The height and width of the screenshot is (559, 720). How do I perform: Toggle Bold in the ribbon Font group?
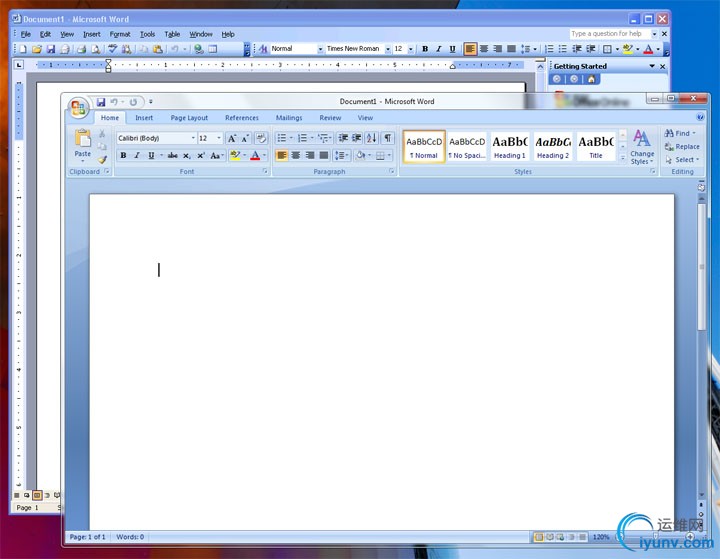coord(123,156)
